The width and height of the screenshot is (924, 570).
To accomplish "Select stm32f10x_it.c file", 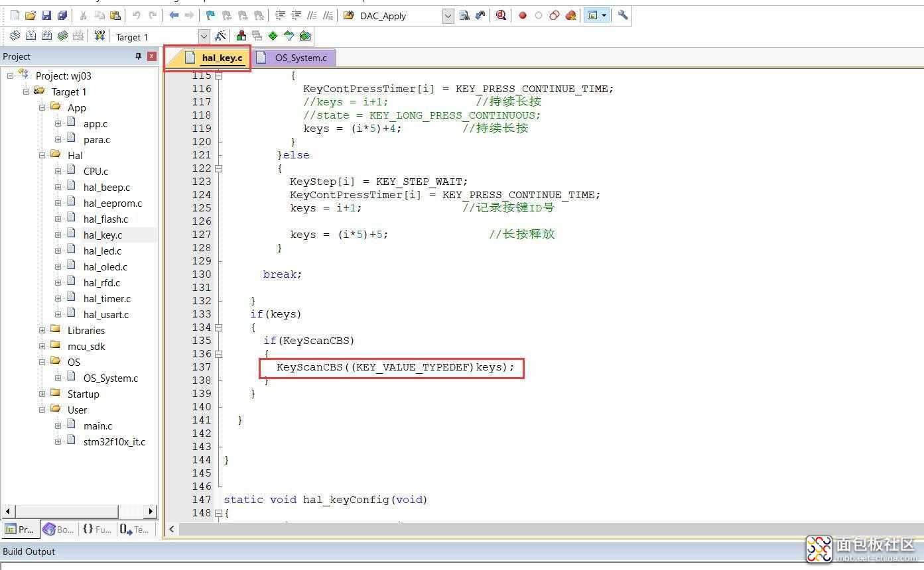I will click(x=114, y=441).
